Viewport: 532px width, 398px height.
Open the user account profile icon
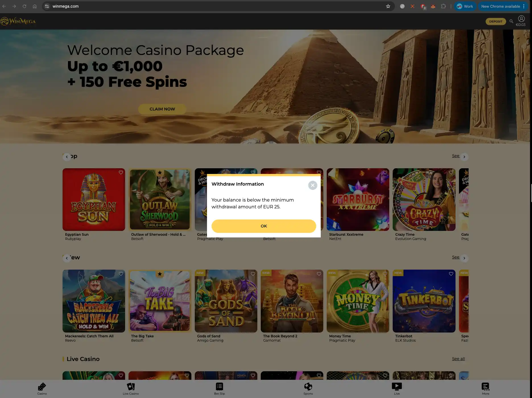coord(521,19)
